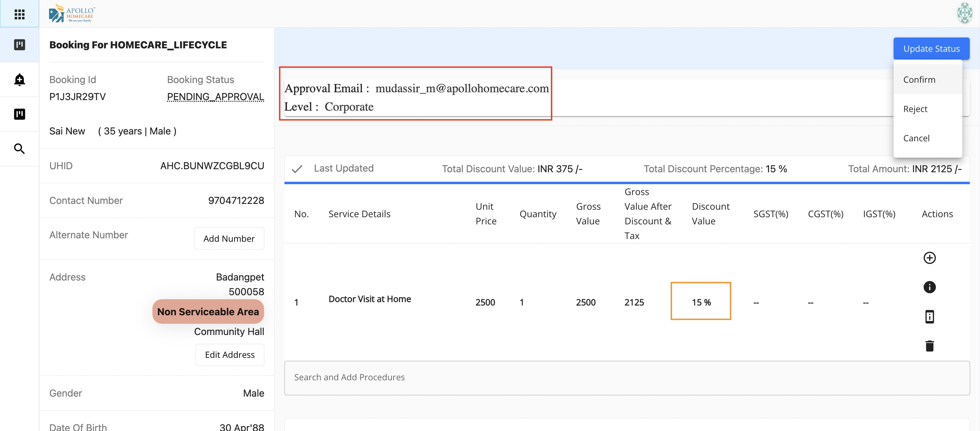Click the PENDING_APPROVAL booking status link
980x431 pixels.
point(215,97)
